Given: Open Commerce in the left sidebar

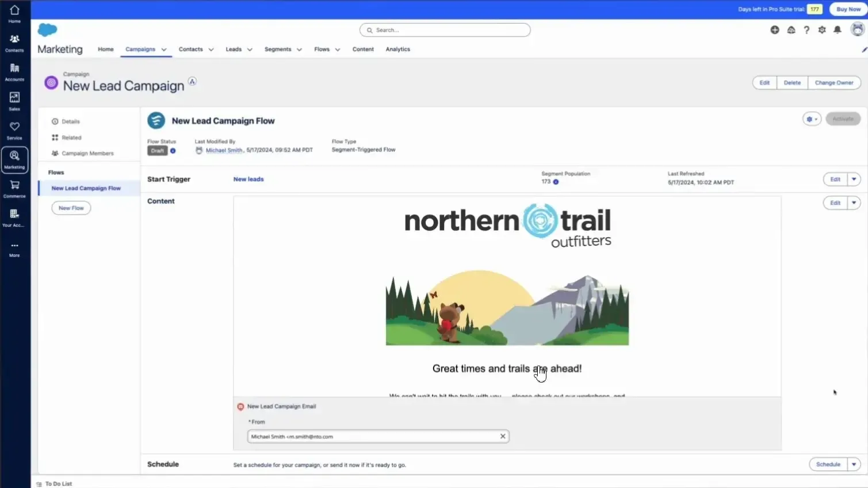Looking at the screenshot, I should (x=14, y=189).
